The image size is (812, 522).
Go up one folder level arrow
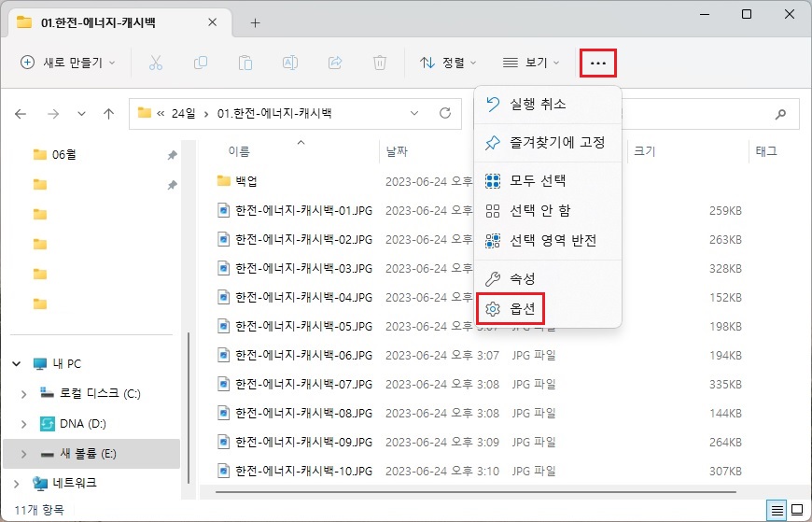point(108,114)
